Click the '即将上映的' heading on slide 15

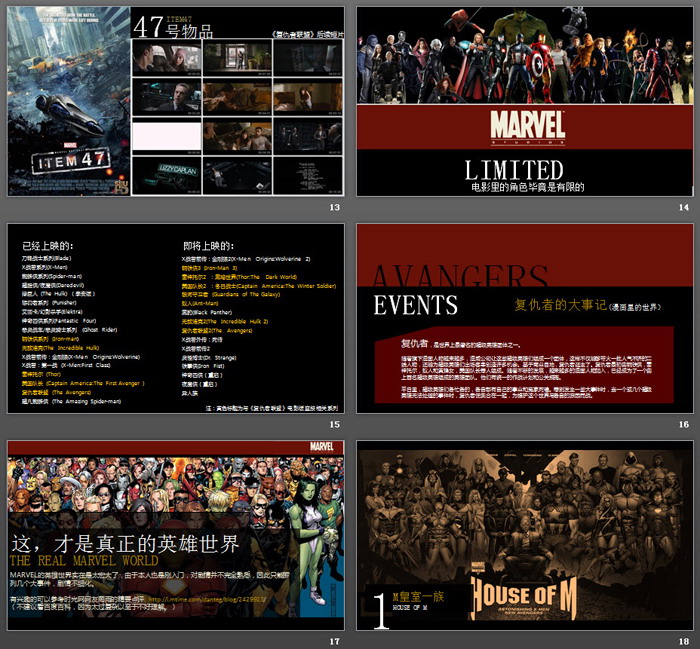(208, 246)
